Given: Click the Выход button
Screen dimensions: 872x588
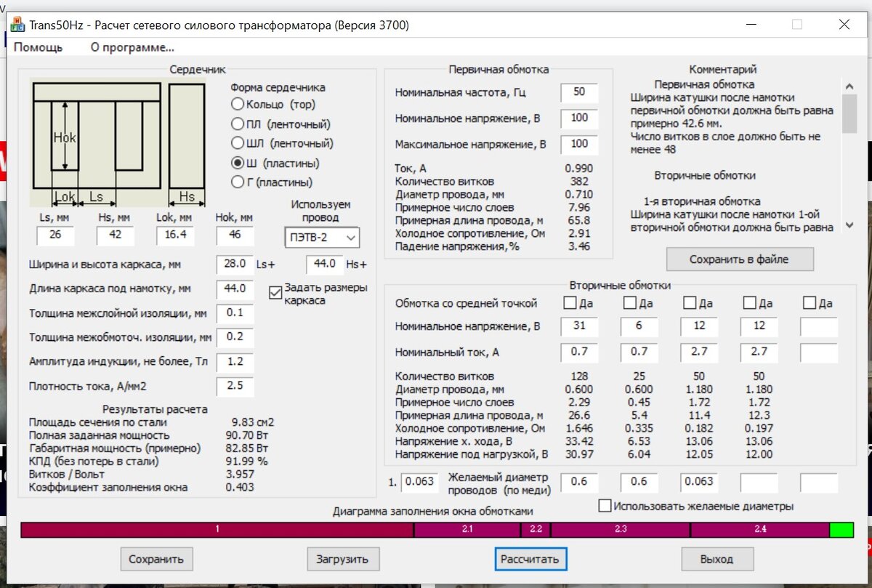Looking at the screenshot, I should pos(717,560).
